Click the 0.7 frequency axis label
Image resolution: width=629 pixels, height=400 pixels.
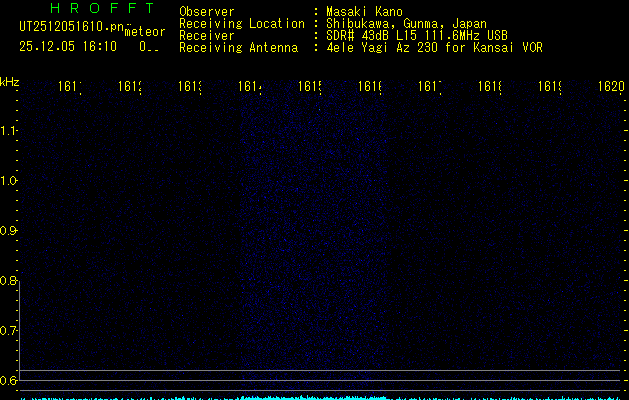click(x=8, y=331)
